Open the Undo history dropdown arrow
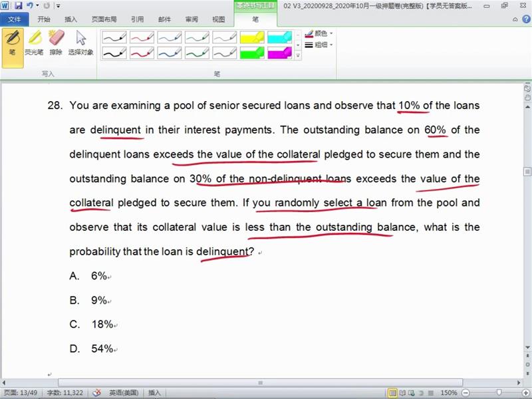This screenshot has height=399, width=532. (37, 6)
